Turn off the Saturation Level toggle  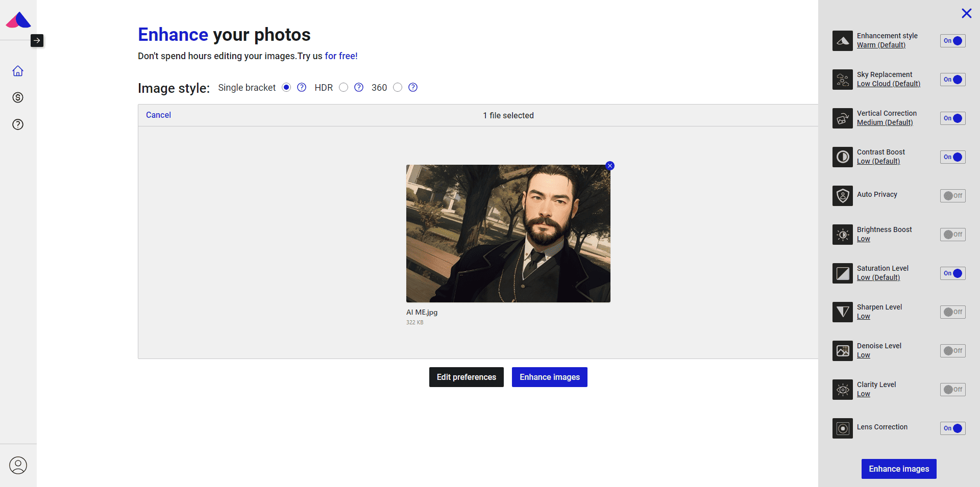point(952,273)
